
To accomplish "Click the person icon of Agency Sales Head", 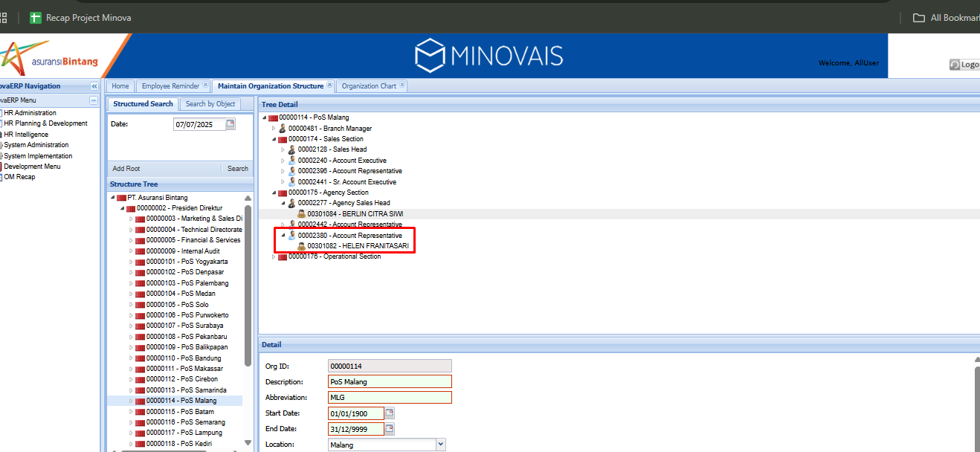I will pos(292,203).
